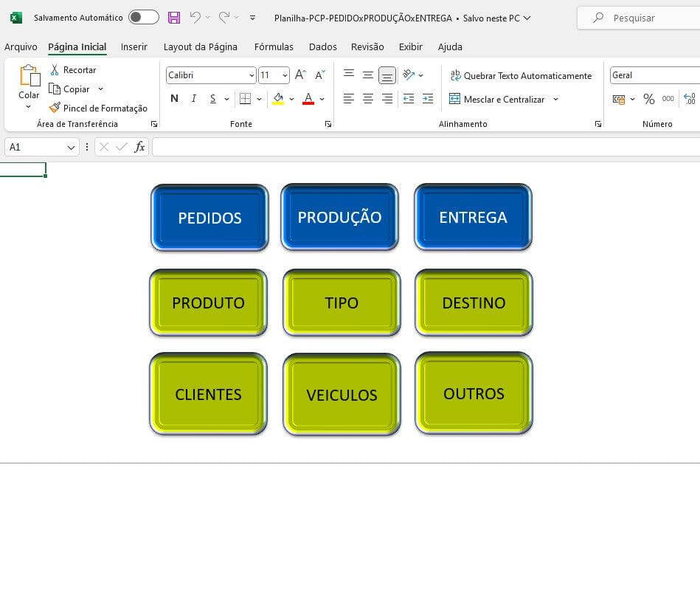The width and height of the screenshot is (700, 614).
Task: Click the blue PEDIDOS button
Action: pos(209,218)
